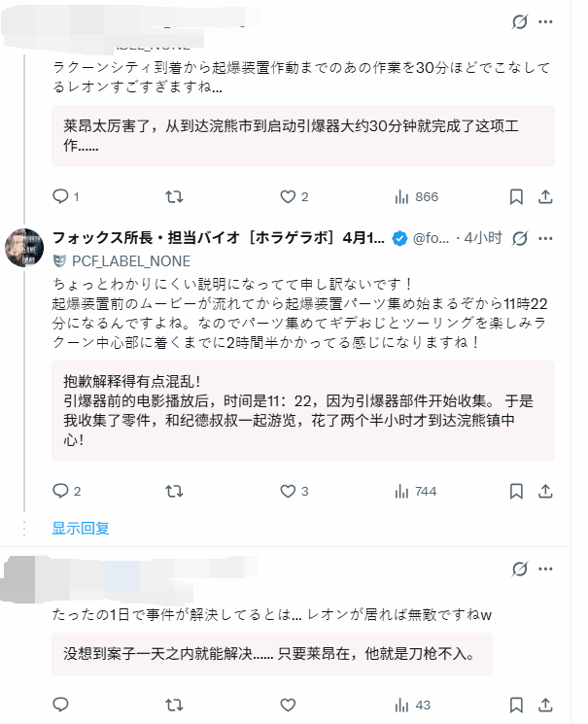Open the 744 views analytics icon
Image resolution: width=588 pixels, height=724 pixels.
point(415,492)
